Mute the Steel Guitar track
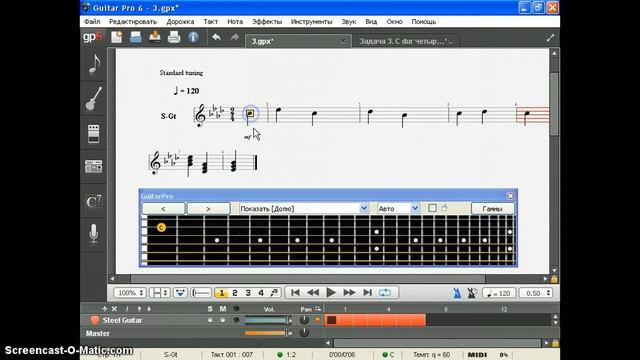 pyautogui.click(x=223, y=320)
